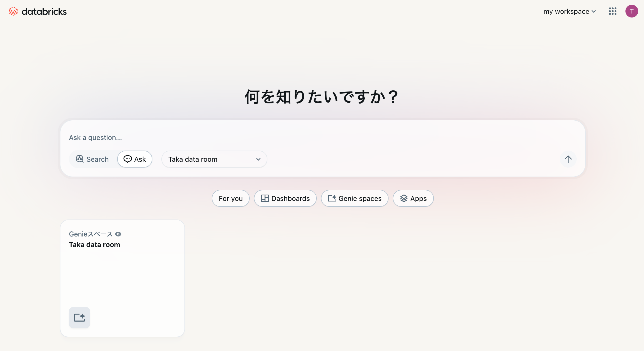
Task: Toggle the visibility eye next to Genieスペース
Action: [118, 234]
